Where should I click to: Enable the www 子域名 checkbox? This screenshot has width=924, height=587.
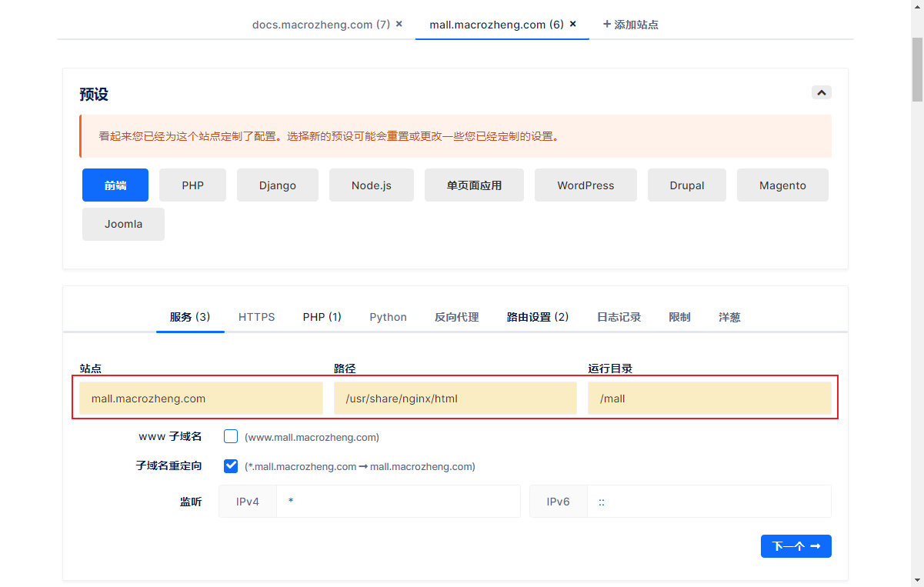click(x=231, y=436)
